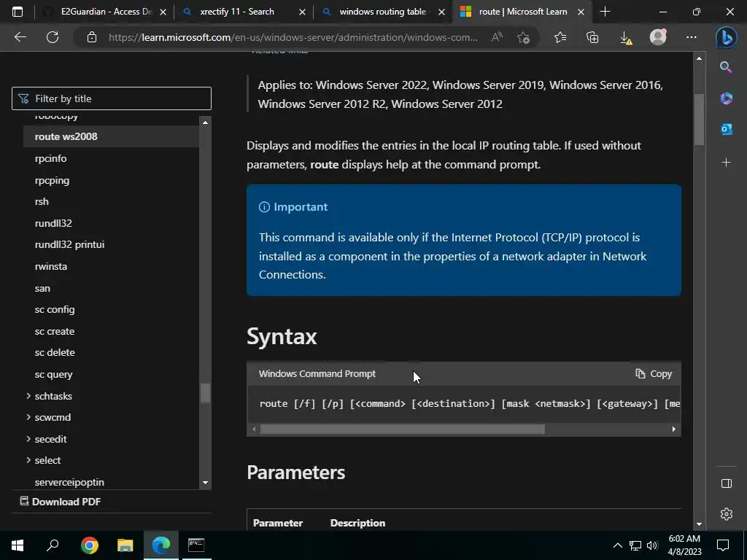Click the code block horizontal scrollbar thumb
The width and height of the screenshot is (747, 560).
402,429
